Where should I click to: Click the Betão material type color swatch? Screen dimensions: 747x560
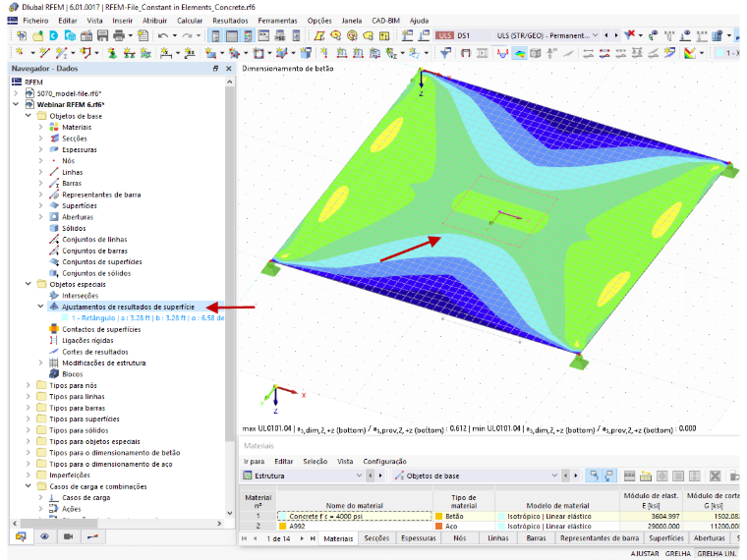click(438, 516)
